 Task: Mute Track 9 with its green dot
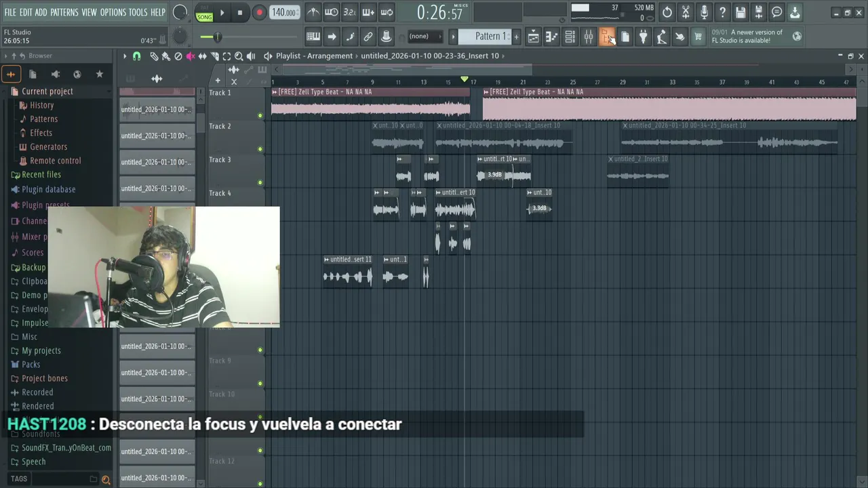click(x=260, y=383)
